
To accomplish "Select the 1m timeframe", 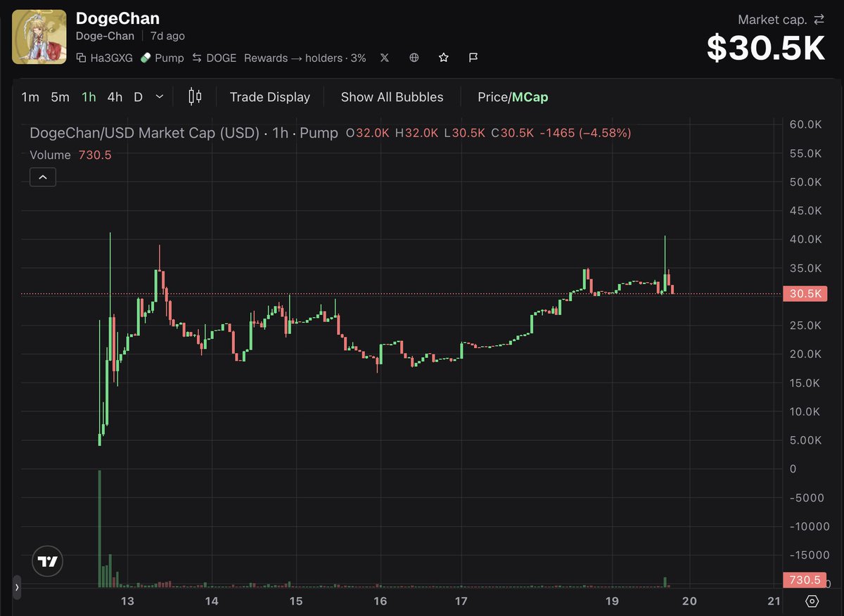I will click(x=30, y=97).
